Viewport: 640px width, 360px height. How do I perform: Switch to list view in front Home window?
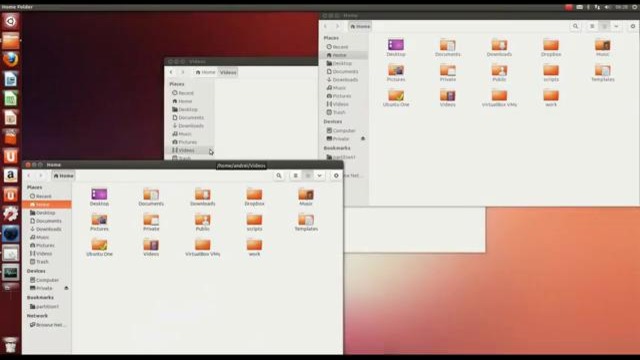[296, 176]
